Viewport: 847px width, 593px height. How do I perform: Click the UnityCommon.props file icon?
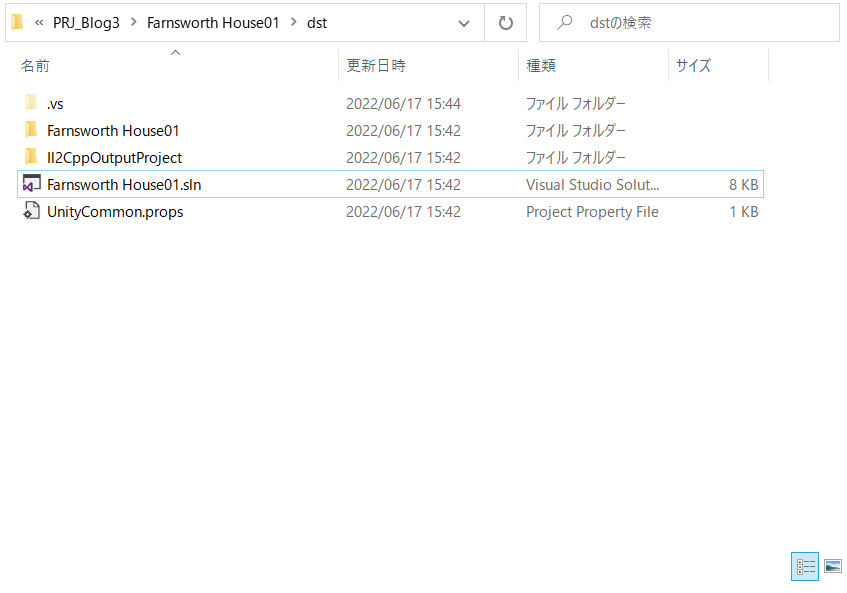pos(31,211)
